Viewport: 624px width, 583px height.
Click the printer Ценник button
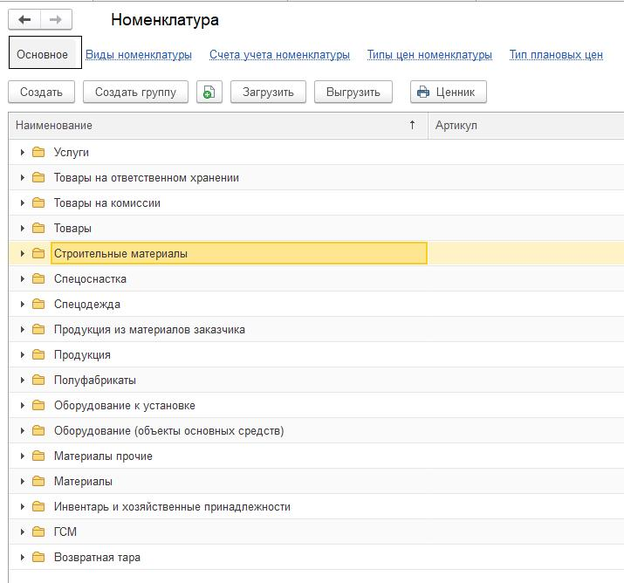[x=448, y=92]
